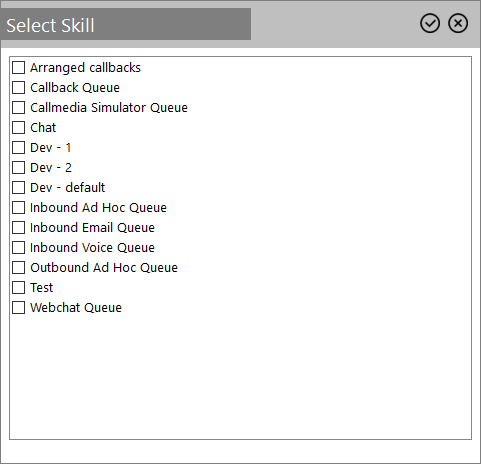This screenshot has height=464, width=481.
Task: Select the Dev - 1 checkbox
Action: click(x=18, y=147)
